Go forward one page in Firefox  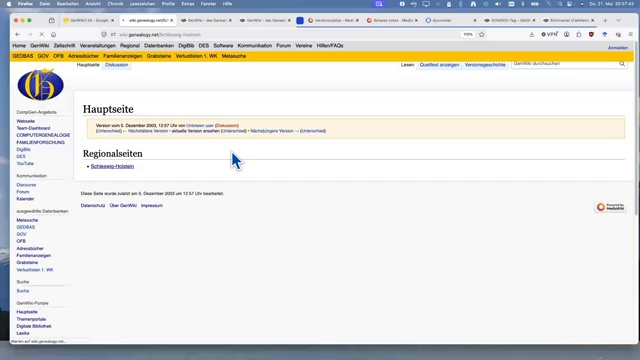click(x=29, y=35)
